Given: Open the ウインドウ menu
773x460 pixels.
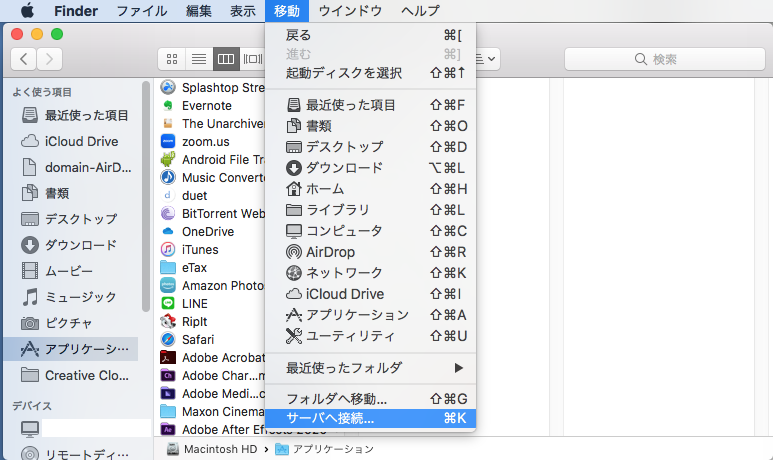Looking at the screenshot, I should click(350, 11).
